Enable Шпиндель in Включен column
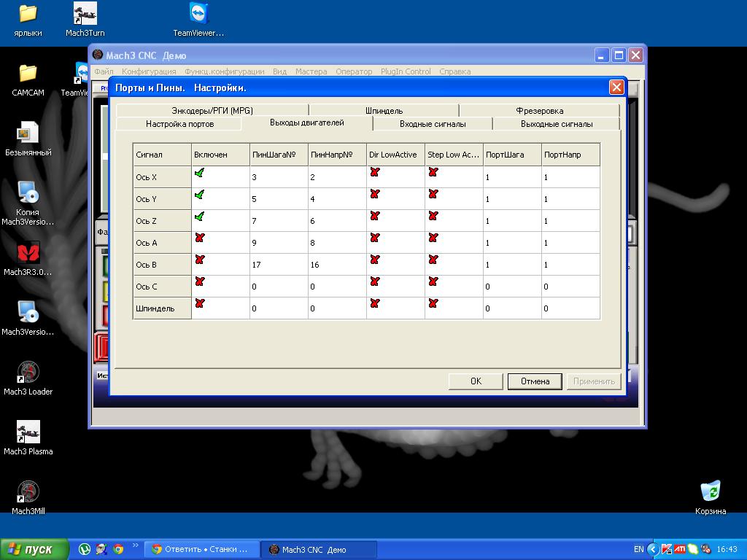The width and height of the screenshot is (747, 560). click(x=200, y=303)
